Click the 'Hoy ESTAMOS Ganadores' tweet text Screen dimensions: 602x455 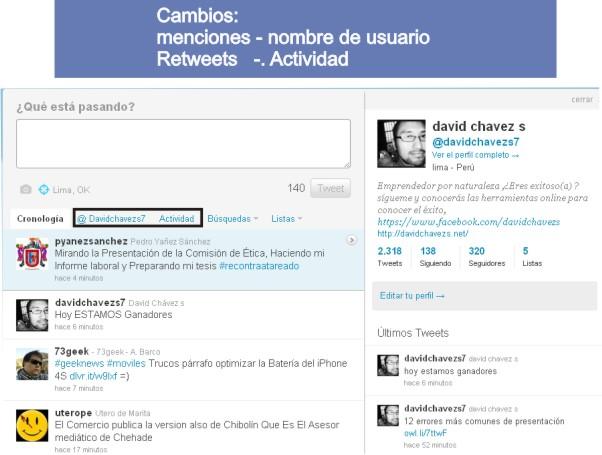pos(113,314)
